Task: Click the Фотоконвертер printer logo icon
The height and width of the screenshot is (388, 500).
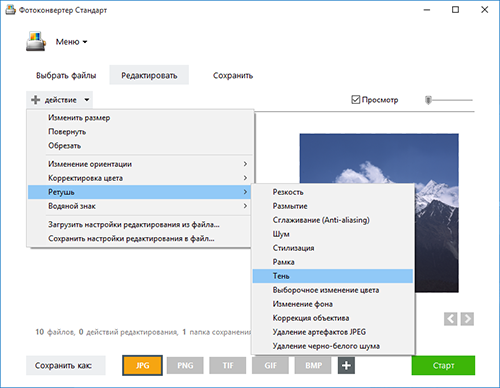Action: (x=36, y=41)
